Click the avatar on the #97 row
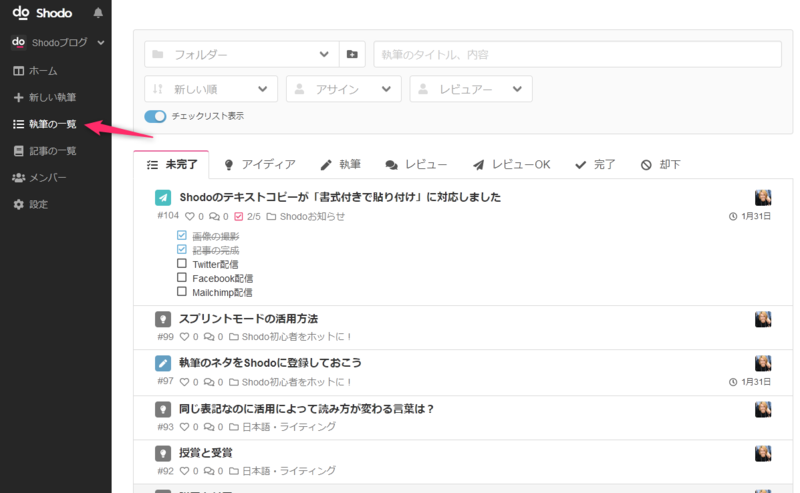Viewport: 800px width, 493px height. pyautogui.click(x=763, y=363)
